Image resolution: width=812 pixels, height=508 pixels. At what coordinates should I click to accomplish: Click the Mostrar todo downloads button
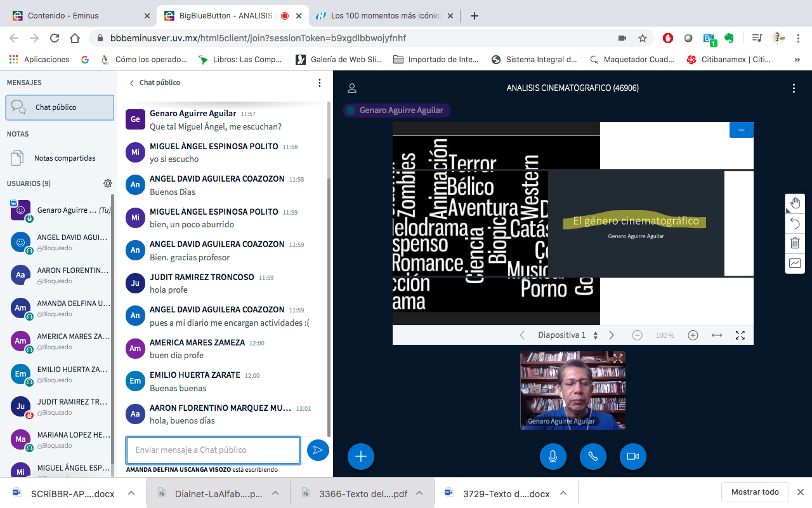[x=755, y=492]
